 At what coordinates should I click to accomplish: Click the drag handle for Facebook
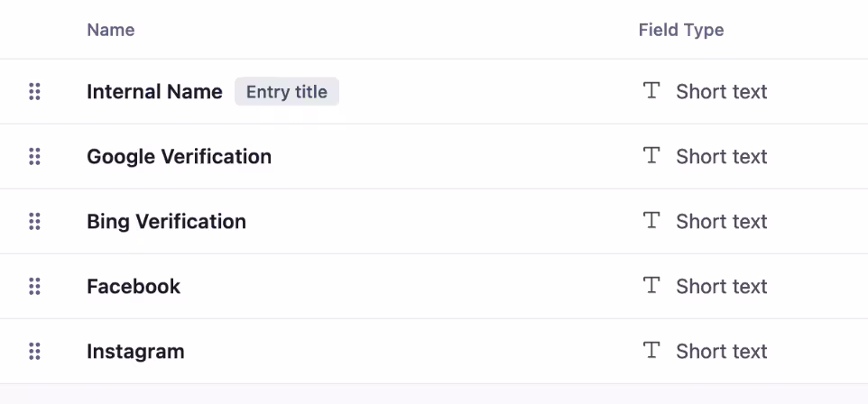pos(34,286)
